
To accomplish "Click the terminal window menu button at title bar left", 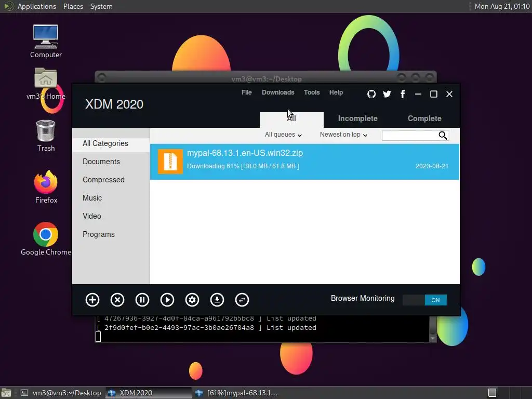I will coord(101,77).
